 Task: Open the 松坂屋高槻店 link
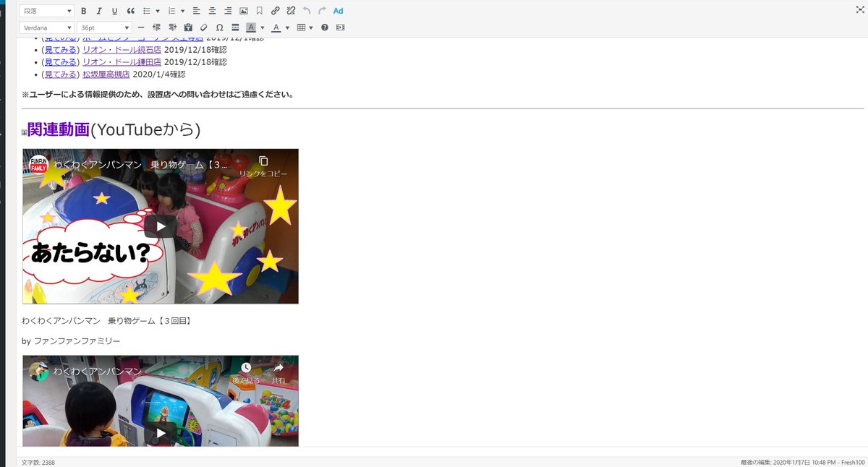coord(106,74)
